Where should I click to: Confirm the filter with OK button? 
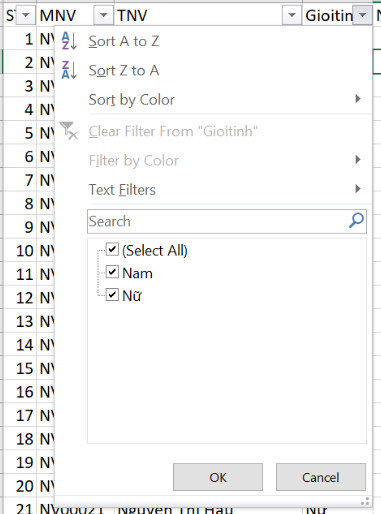(x=218, y=477)
